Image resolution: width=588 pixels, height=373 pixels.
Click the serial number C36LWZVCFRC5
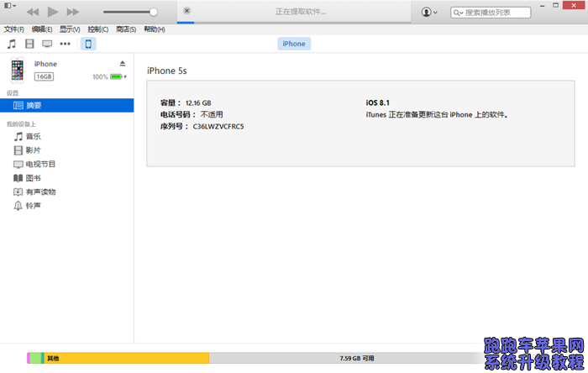pyautogui.click(x=218, y=126)
